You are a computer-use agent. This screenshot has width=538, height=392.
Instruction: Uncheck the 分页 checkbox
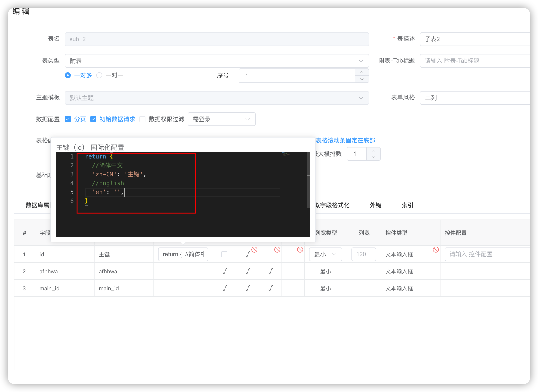tap(68, 119)
